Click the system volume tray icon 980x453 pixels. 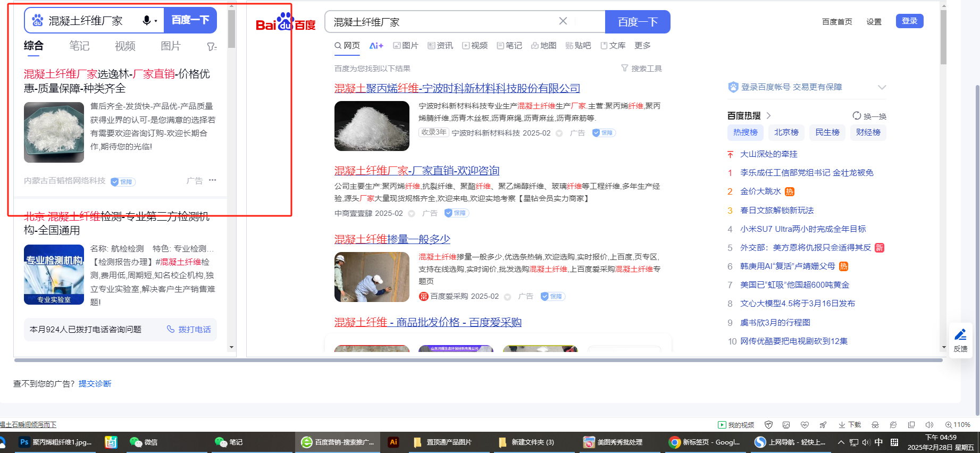click(x=866, y=442)
